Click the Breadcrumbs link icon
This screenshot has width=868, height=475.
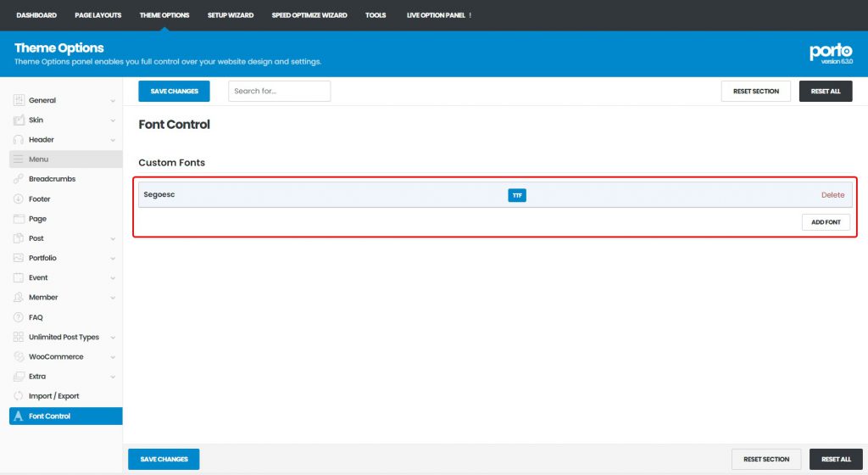coord(19,179)
